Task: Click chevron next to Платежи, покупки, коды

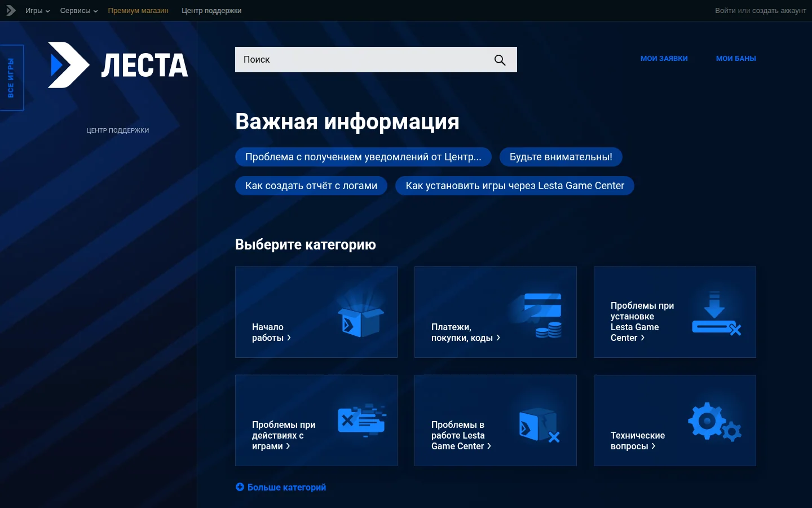Action: (498, 338)
